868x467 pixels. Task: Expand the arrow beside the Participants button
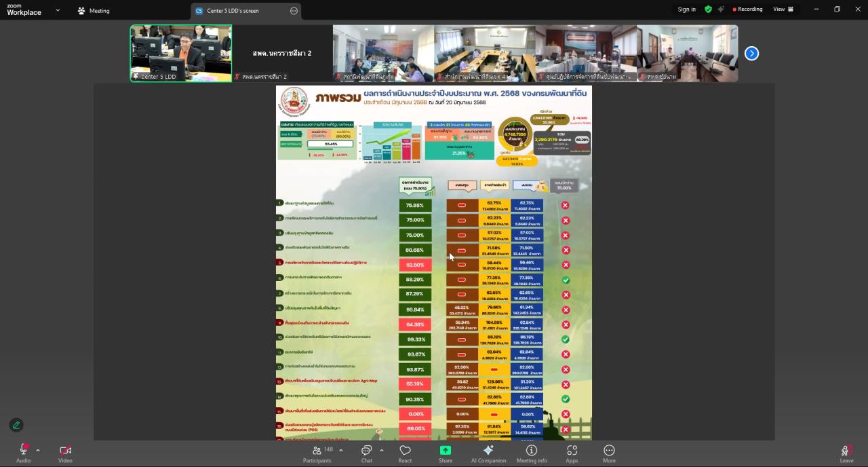point(340,450)
